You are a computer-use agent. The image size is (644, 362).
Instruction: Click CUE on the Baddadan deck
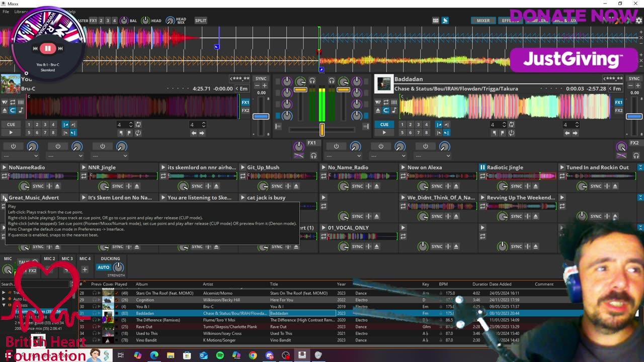(x=384, y=125)
